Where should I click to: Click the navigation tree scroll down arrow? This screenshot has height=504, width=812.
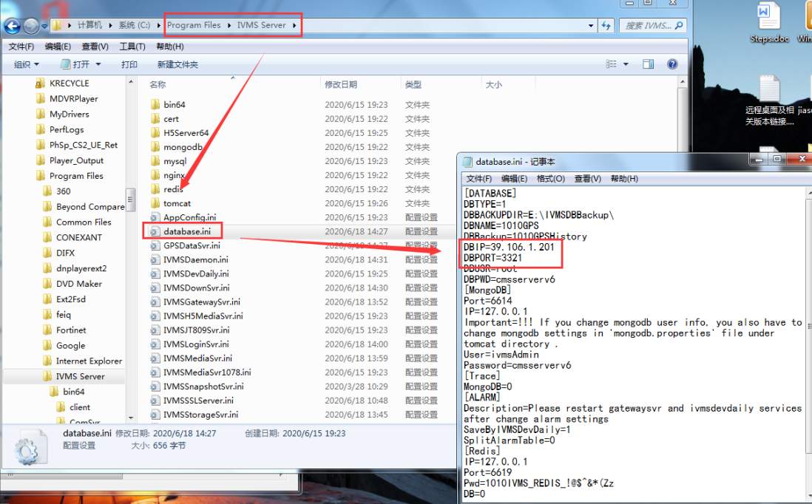[130, 418]
